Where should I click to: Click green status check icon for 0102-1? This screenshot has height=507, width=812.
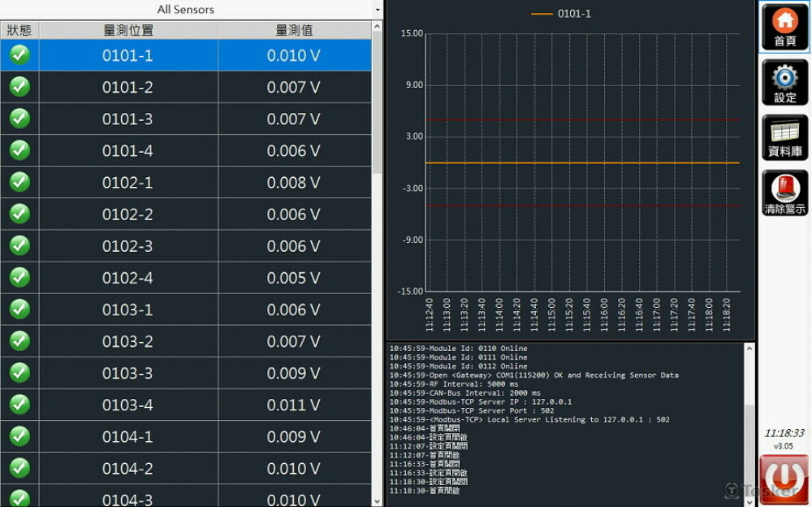[x=19, y=183]
